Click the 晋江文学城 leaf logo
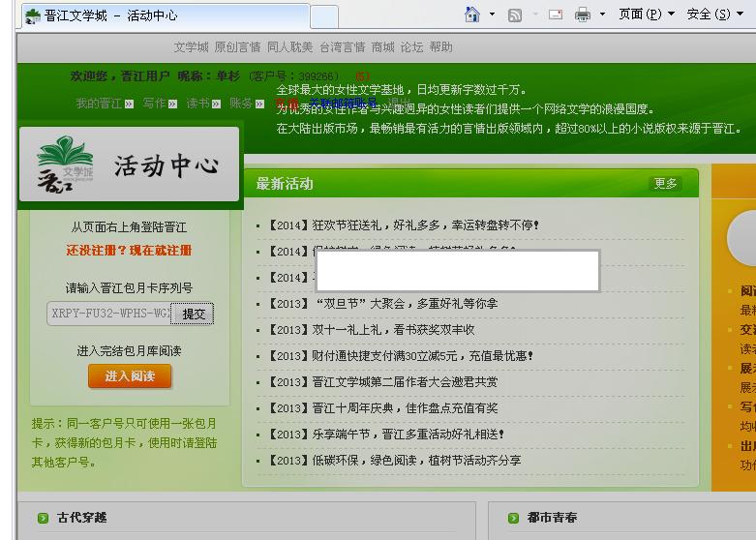The width and height of the screenshot is (756, 540). pyautogui.click(x=65, y=165)
